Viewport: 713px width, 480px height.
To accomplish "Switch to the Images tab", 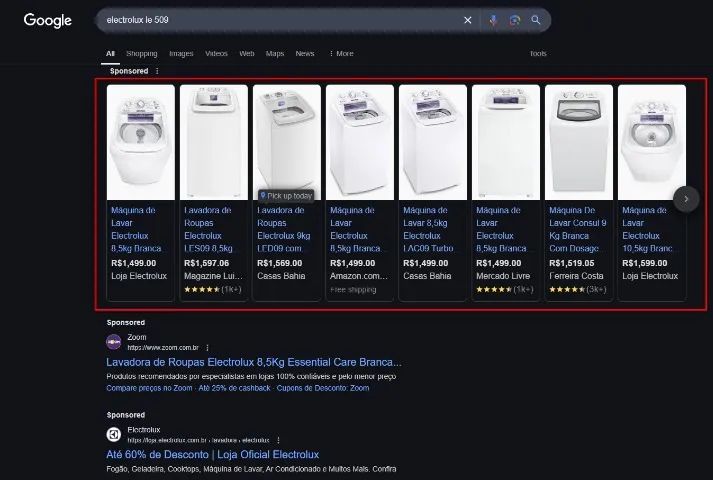I will pos(181,53).
